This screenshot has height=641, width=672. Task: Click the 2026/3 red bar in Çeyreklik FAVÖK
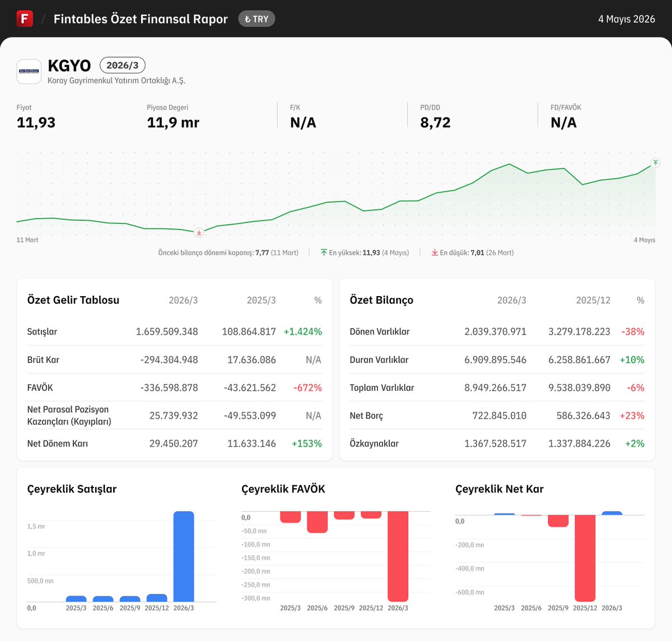point(398,556)
